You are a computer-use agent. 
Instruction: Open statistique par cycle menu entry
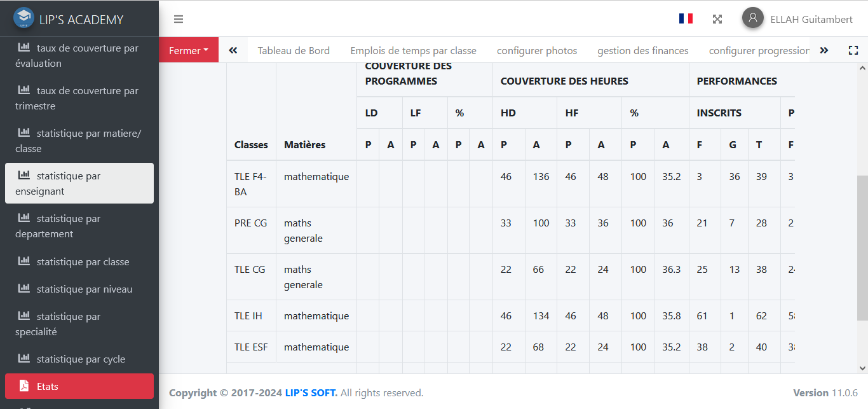[79, 359]
